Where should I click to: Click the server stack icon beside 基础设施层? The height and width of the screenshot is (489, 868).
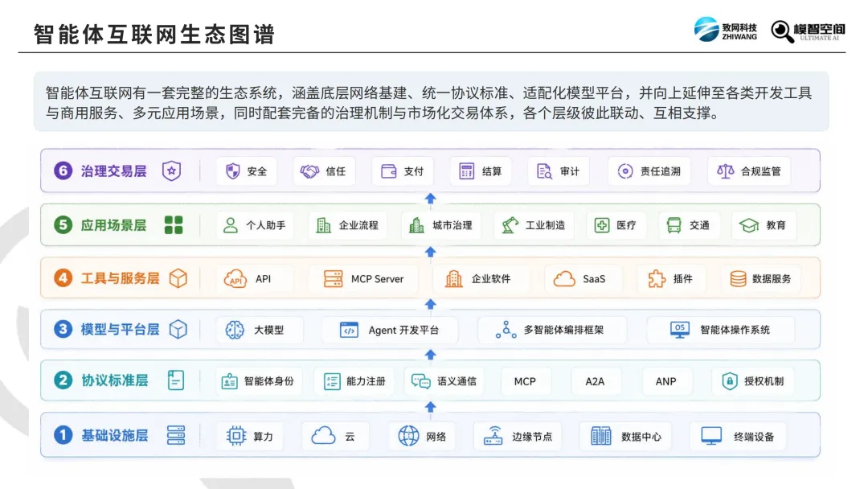[176, 435]
